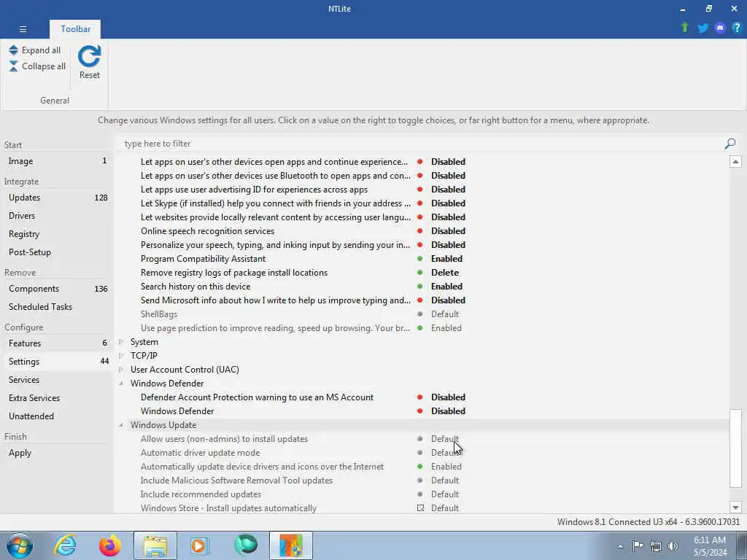Open File Explorer from taskbar

tap(155, 545)
